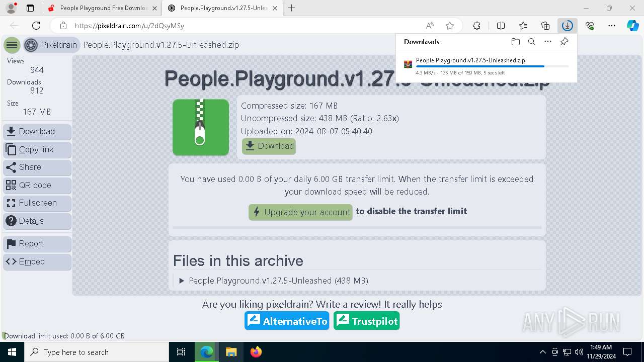Viewport: 644px width, 362px height.
Task: Open the Copilot icon
Action: click(633, 26)
